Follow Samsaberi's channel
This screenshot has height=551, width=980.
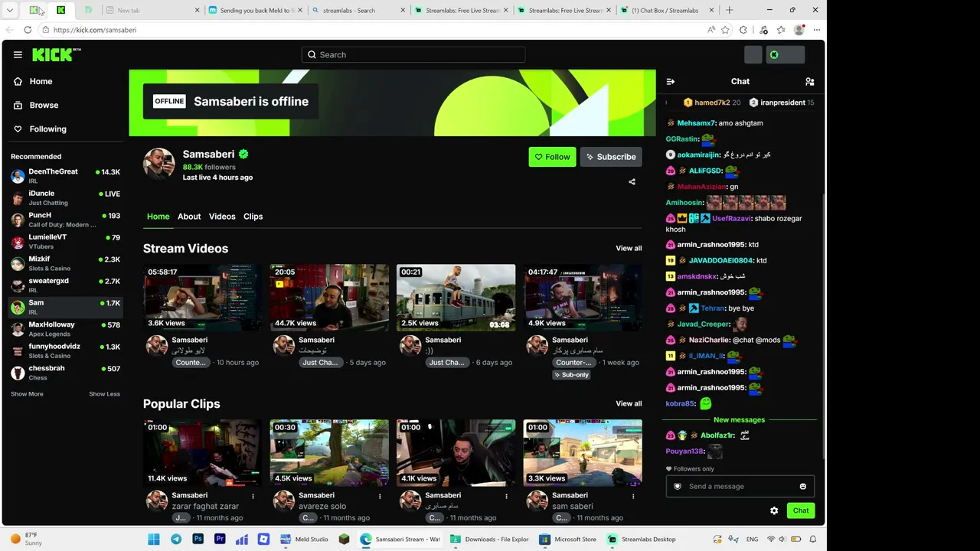click(x=552, y=157)
